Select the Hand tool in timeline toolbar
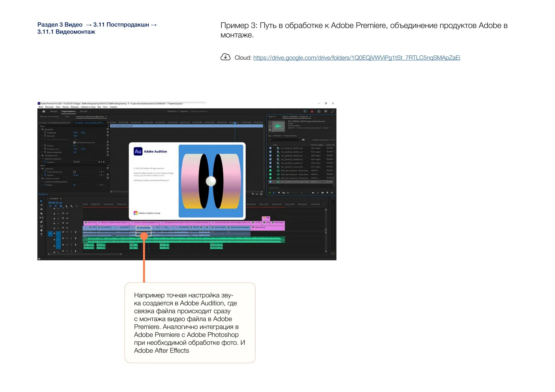This screenshot has width=555, height=392. 41,230
